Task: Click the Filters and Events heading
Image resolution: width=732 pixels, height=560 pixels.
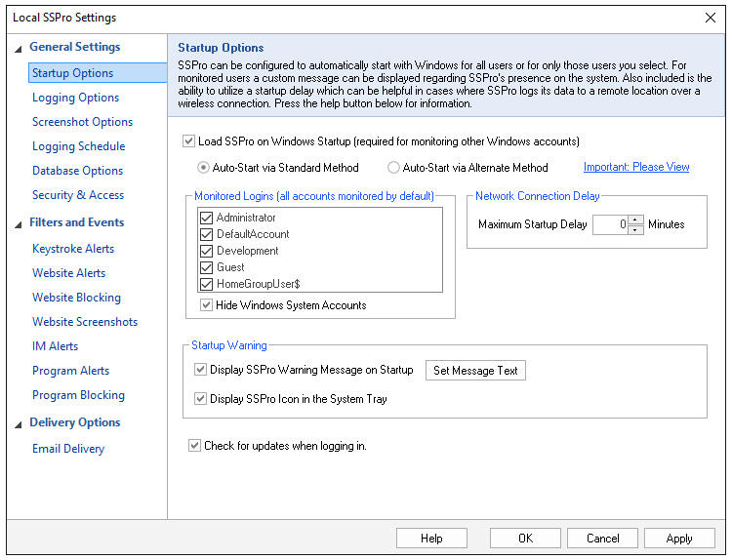Action: [x=76, y=222]
